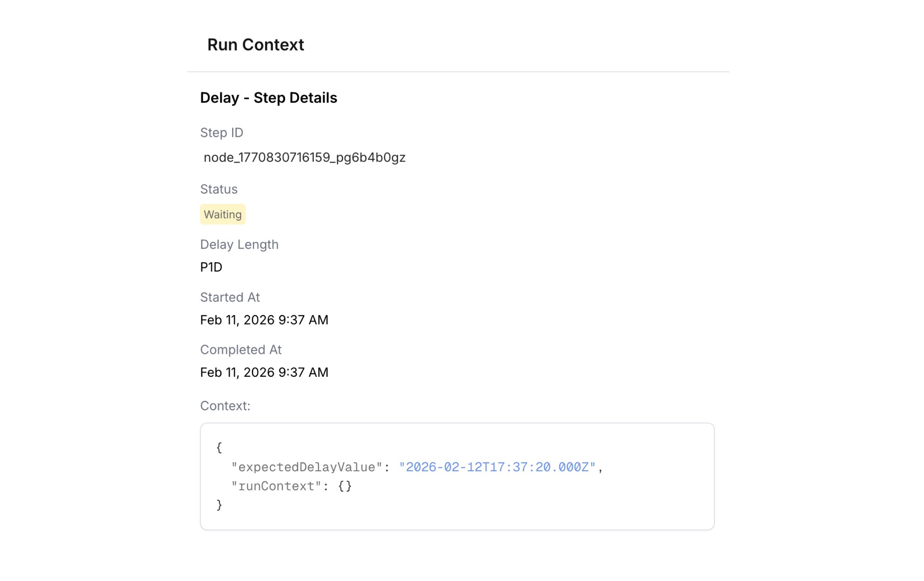Click the Delay Length label
924x581 pixels.
[x=239, y=245]
